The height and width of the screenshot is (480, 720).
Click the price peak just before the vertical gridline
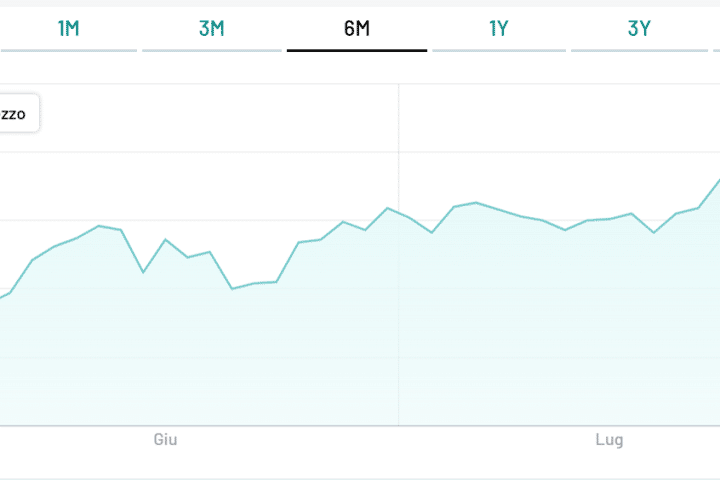pos(388,208)
